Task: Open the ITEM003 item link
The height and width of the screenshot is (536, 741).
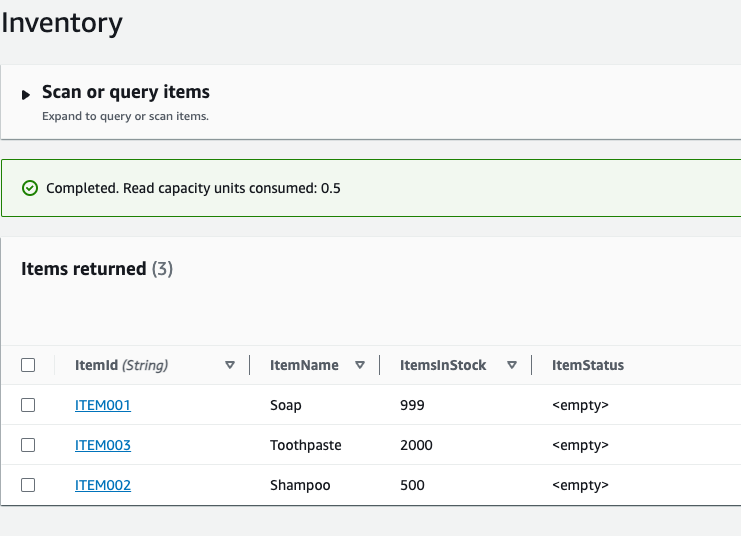Action: [x=103, y=445]
